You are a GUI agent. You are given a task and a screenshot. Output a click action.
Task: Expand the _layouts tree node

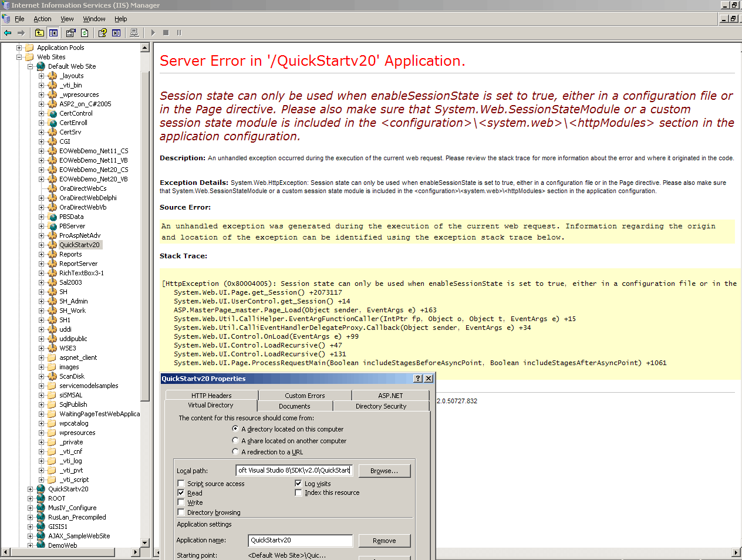tap(42, 76)
